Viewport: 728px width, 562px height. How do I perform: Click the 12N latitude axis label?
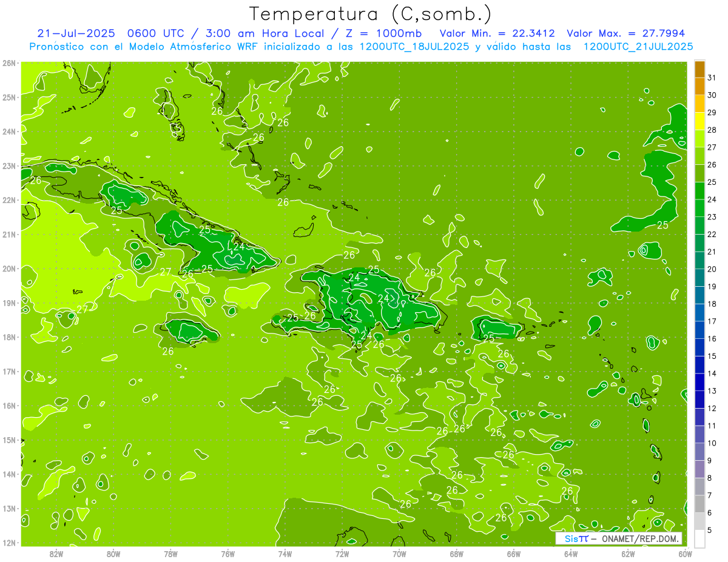pyautogui.click(x=8, y=543)
